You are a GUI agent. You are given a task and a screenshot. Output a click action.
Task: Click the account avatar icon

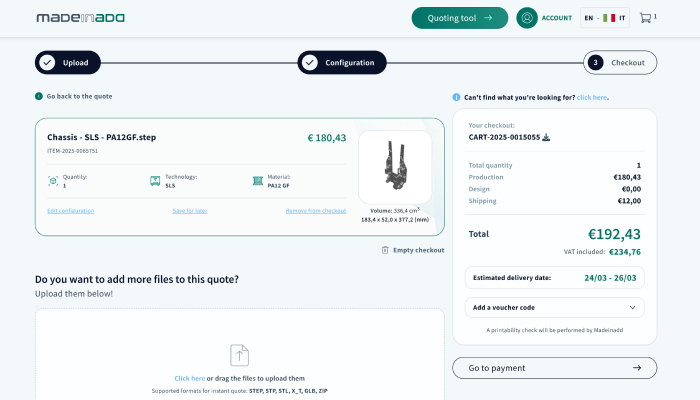coord(527,18)
